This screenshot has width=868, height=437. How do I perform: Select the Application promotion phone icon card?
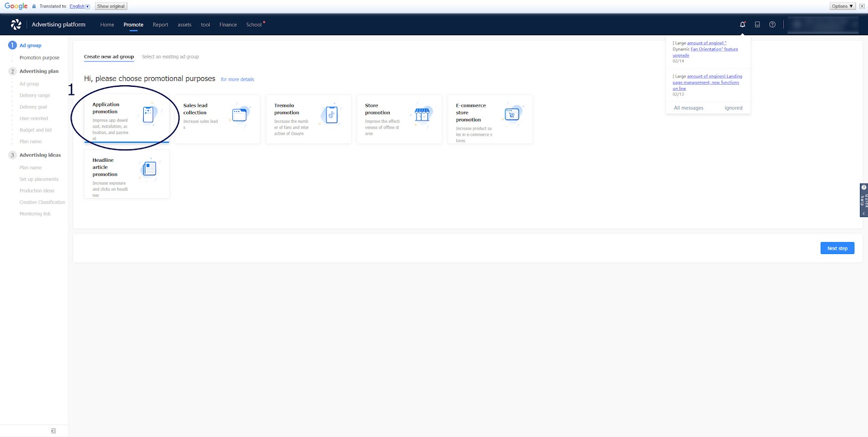click(149, 115)
